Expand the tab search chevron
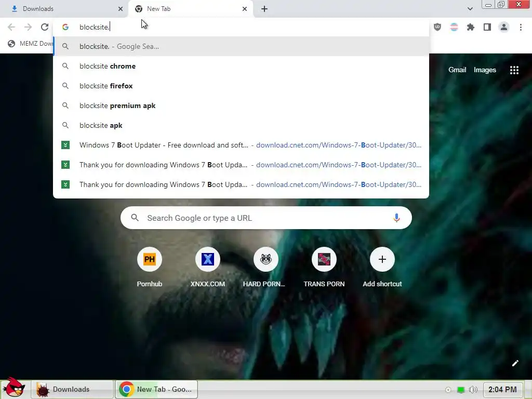The height and width of the screenshot is (399, 532). pyautogui.click(x=470, y=9)
